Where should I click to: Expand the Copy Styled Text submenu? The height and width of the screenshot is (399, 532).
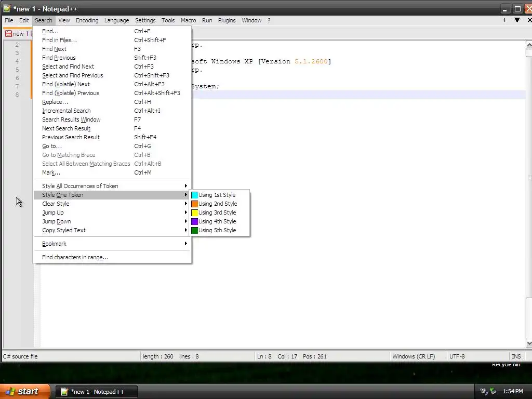[x=112, y=230]
